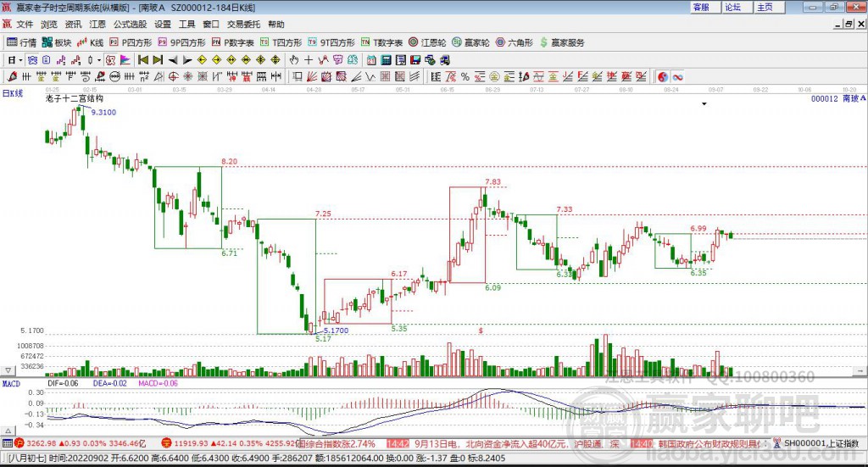
Task: Select the zigzag wave line tool
Action: tap(370, 77)
